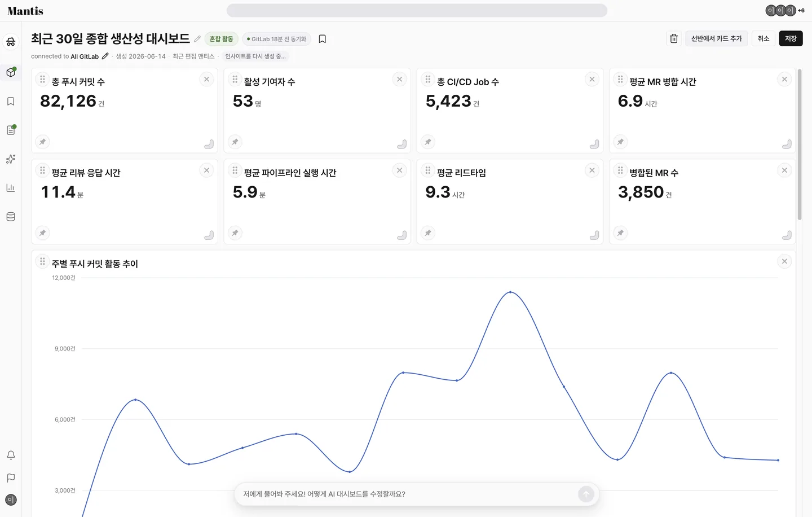Click the dashboard vertical scrollbar
Image resolution: width=812 pixels, height=517 pixels.
(800, 144)
